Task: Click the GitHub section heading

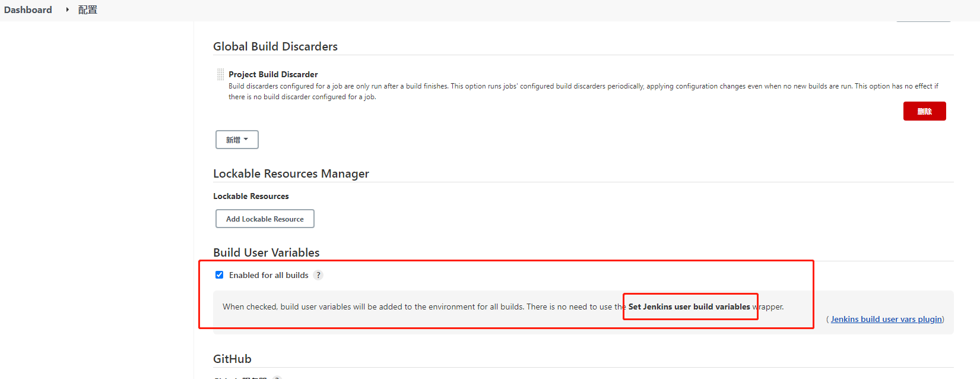Action: [x=232, y=359]
